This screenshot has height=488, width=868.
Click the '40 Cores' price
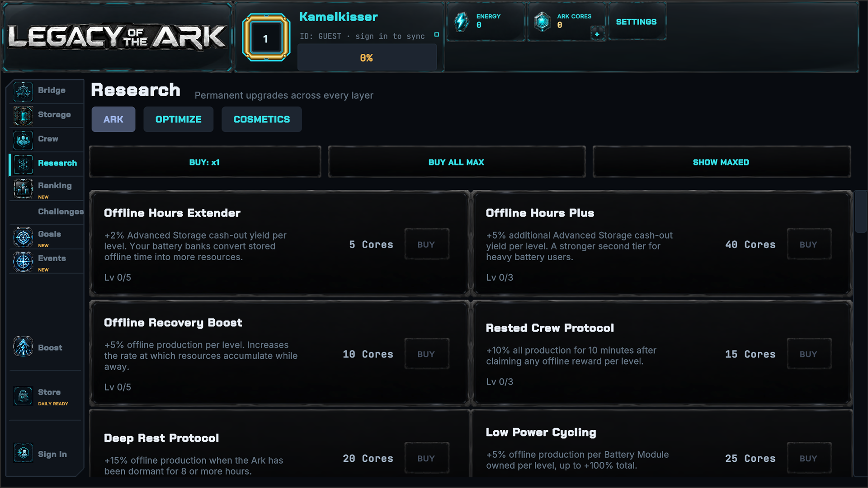(750, 244)
